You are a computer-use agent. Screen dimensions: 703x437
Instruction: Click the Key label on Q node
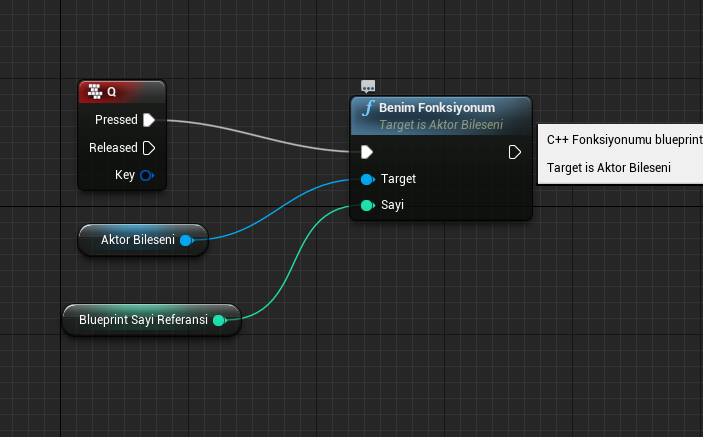point(125,175)
